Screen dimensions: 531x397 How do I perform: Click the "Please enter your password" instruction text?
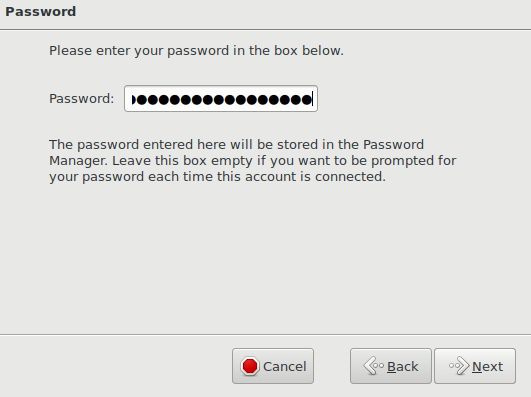(x=196, y=51)
